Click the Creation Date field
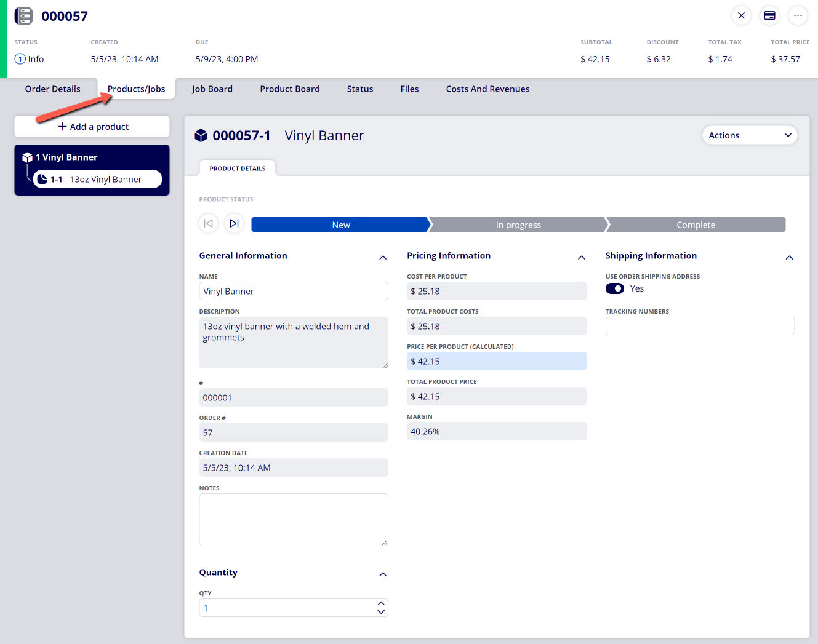Image resolution: width=818 pixels, height=644 pixels. pos(294,467)
